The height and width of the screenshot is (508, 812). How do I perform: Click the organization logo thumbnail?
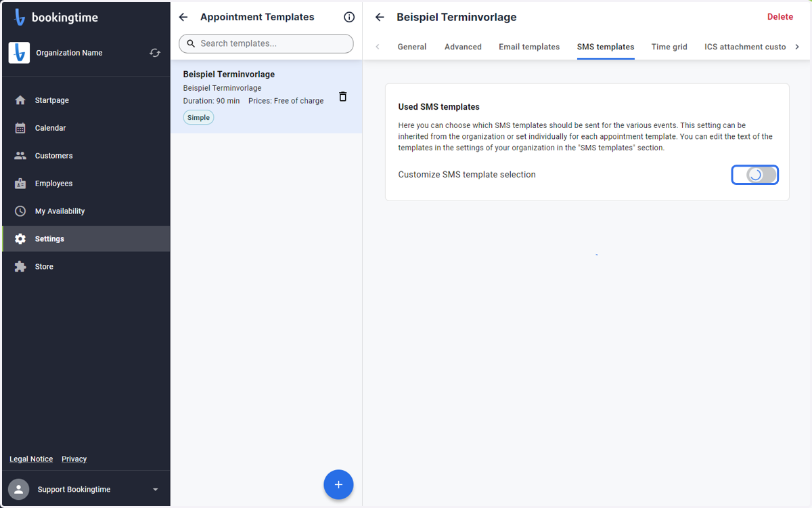19,53
